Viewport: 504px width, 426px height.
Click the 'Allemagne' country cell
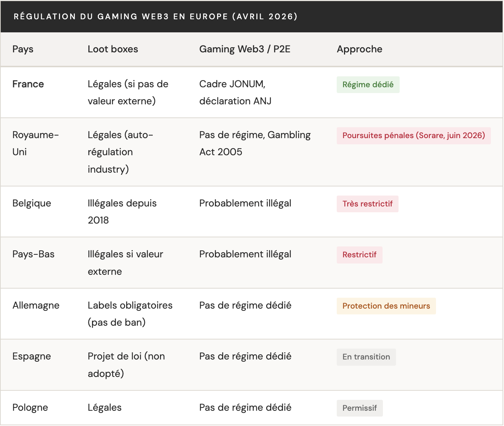pos(36,305)
